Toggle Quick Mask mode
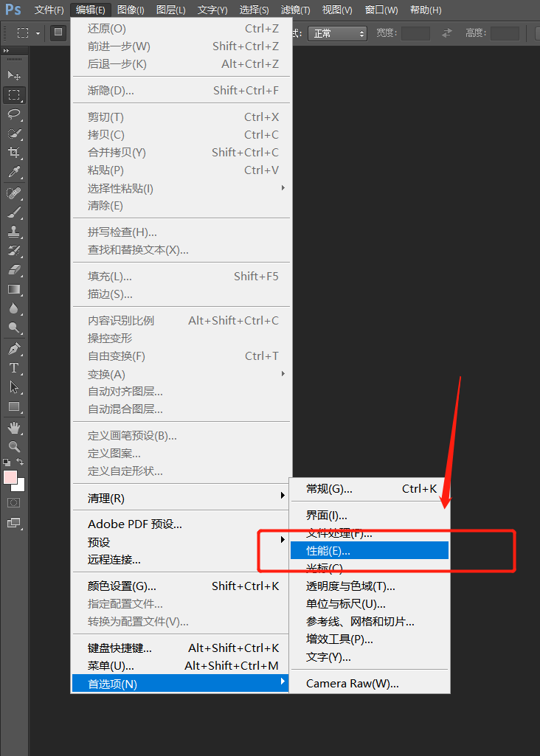The height and width of the screenshot is (756, 540). coord(14,503)
